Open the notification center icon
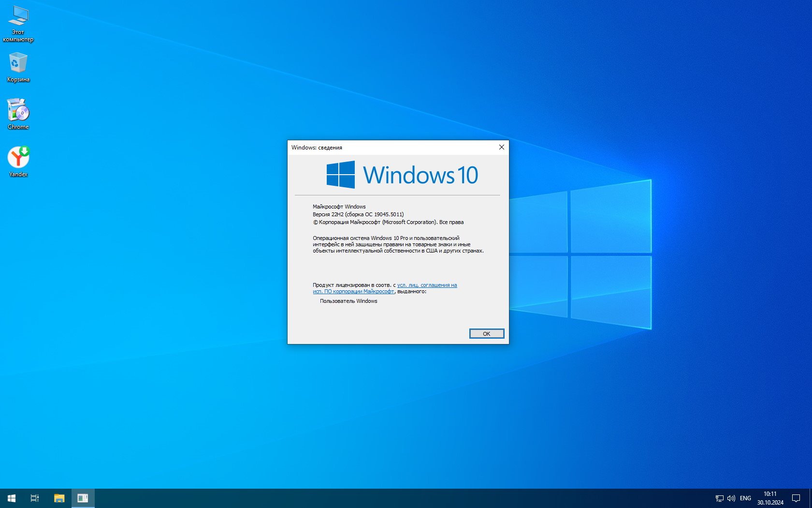This screenshot has height=508, width=812. (x=796, y=498)
